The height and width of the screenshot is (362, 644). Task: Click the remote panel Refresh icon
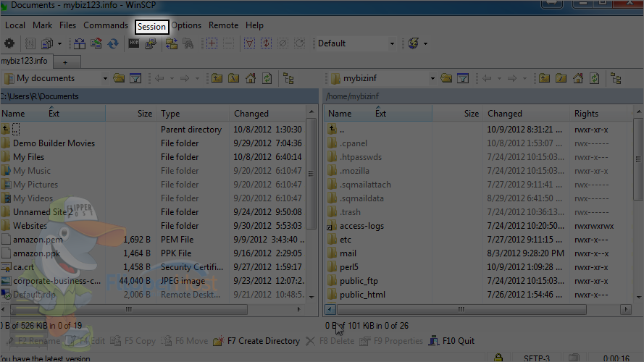[x=594, y=78]
